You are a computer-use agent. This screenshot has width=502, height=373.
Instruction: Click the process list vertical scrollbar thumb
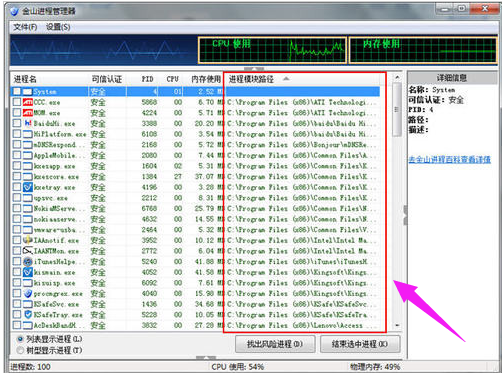coord(396,110)
